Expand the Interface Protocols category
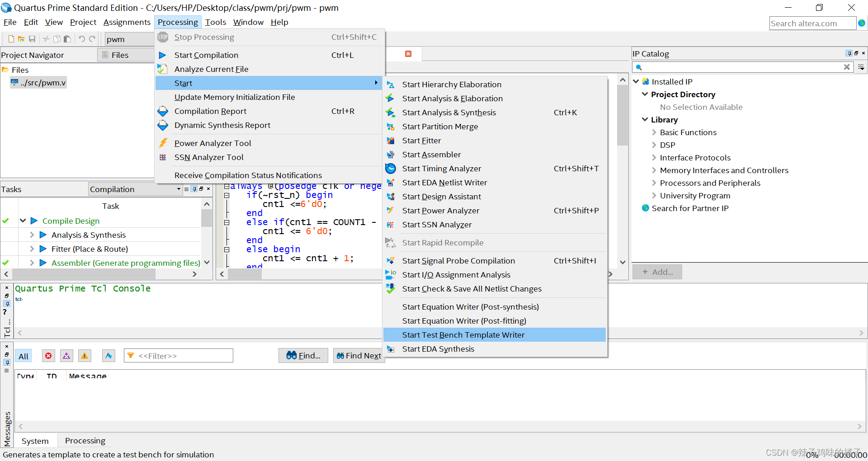Image resolution: width=868 pixels, height=461 pixels. point(654,158)
